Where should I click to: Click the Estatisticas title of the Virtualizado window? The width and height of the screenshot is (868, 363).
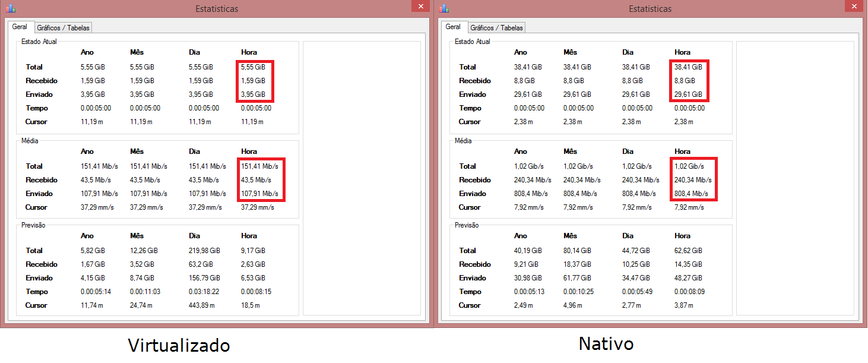[217, 9]
